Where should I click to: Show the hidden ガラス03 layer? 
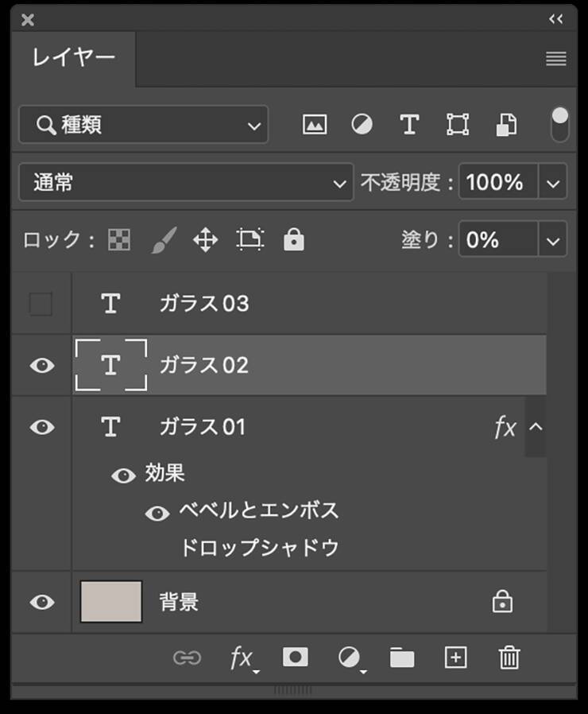click(41, 304)
